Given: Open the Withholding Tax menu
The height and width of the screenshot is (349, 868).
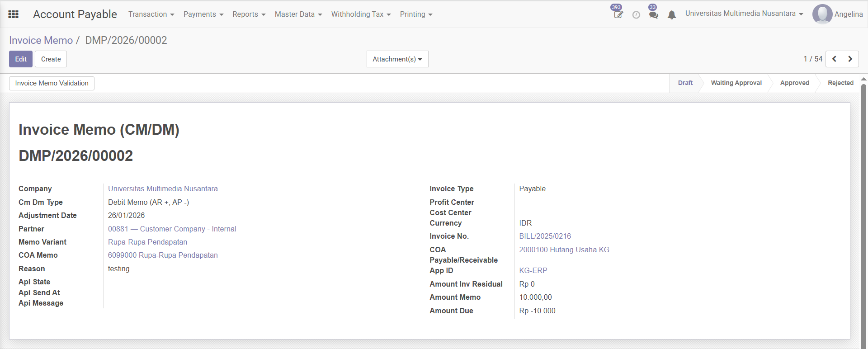Looking at the screenshot, I should (x=360, y=14).
